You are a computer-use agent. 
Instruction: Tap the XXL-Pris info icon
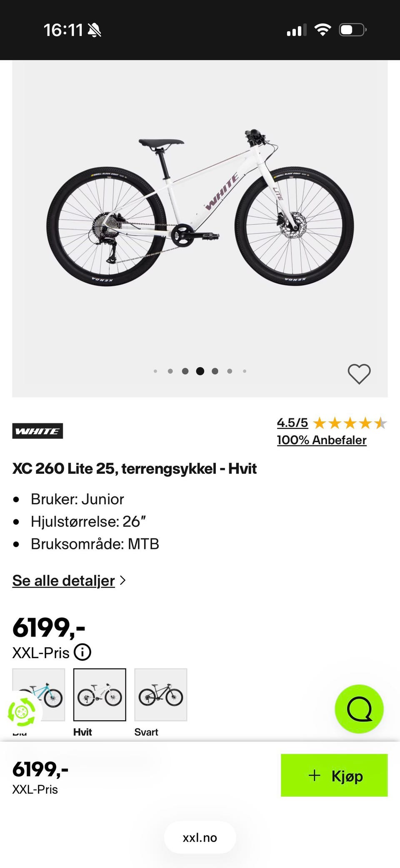point(82,652)
